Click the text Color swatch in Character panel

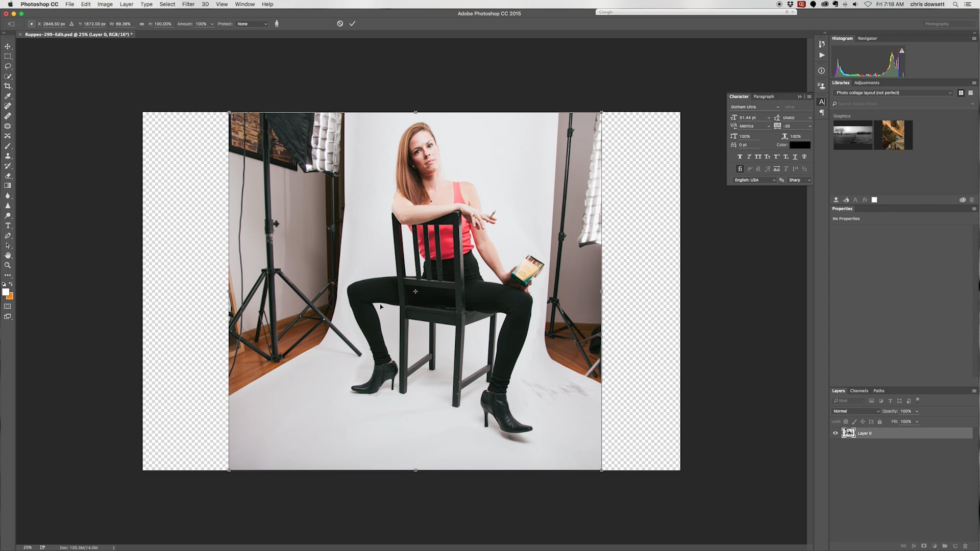[x=800, y=145]
